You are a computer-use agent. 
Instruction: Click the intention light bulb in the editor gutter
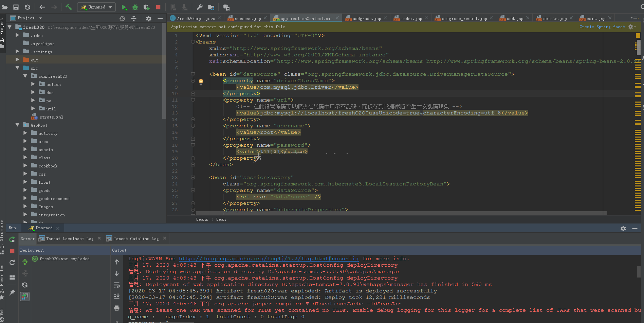coord(201,82)
